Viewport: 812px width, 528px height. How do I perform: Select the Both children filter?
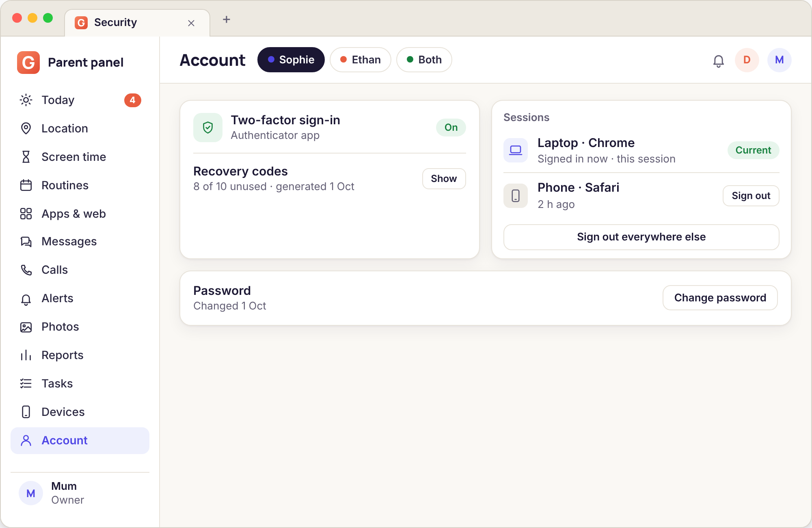(424, 60)
